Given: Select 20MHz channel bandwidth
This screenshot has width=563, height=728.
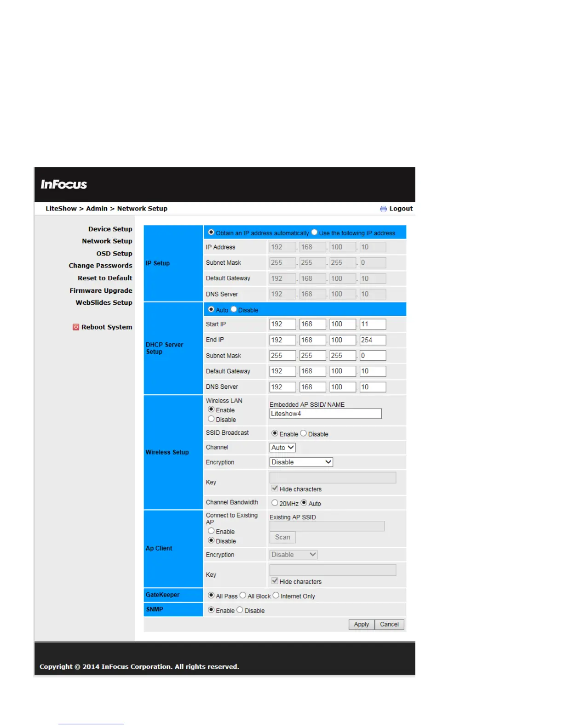Looking at the screenshot, I should pyautogui.click(x=275, y=503).
